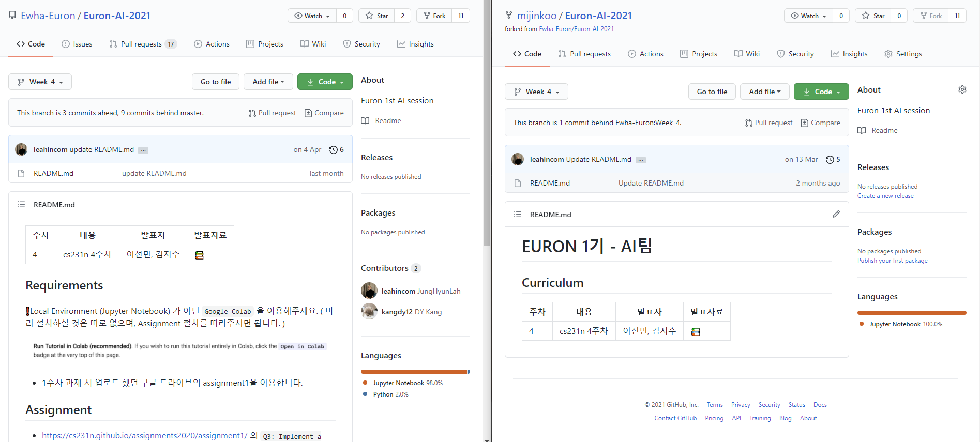Open Week_4 branch dropdown in mijinkoo repo
The image size is (980, 442).
(x=536, y=92)
